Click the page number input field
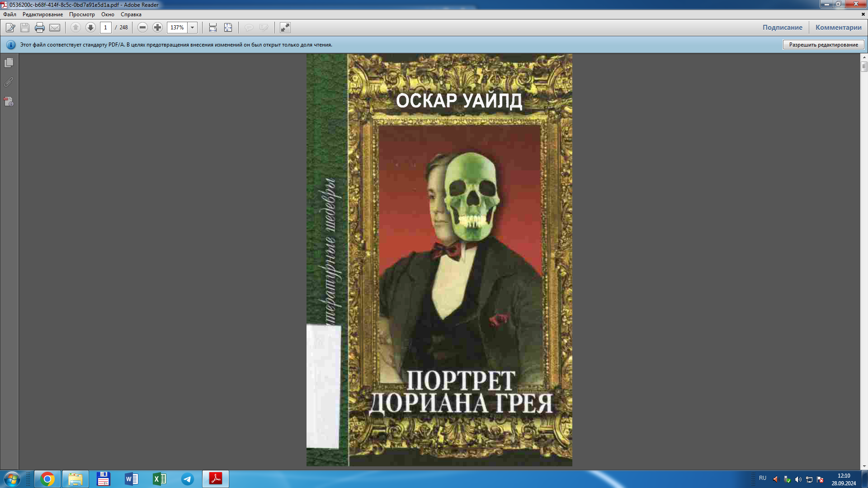The width and height of the screenshot is (868, 488). point(105,28)
